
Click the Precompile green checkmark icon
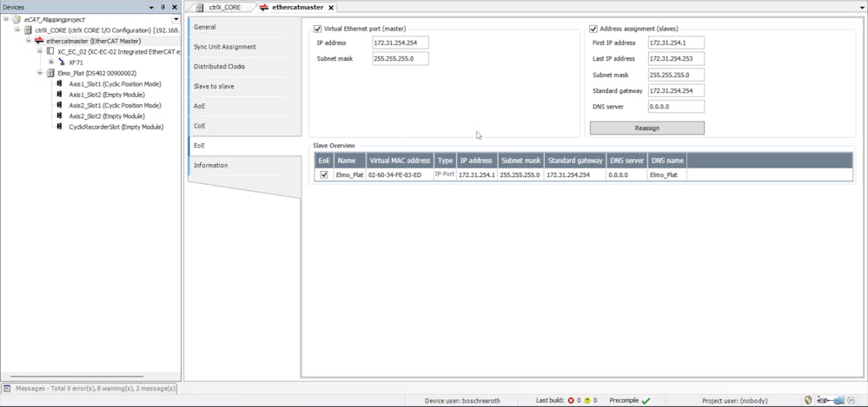pyautogui.click(x=646, y=400)
